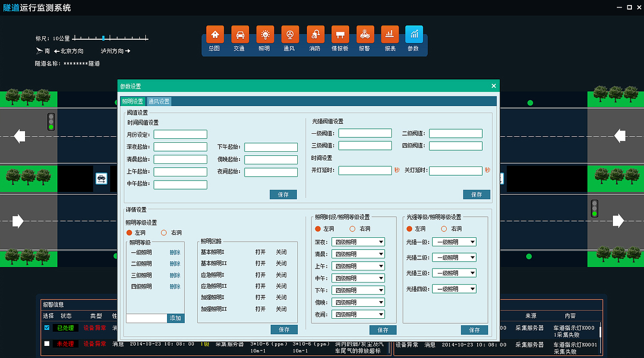Click the left arrow on upper right road
Screen dimensions: 644x358
click(620, 136)
